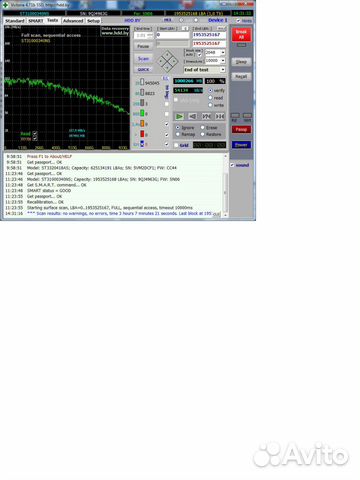This screenshot has height=480, width=360.
Task: Expand the timeout 10000 dropdown
Action: pos(215,61)
